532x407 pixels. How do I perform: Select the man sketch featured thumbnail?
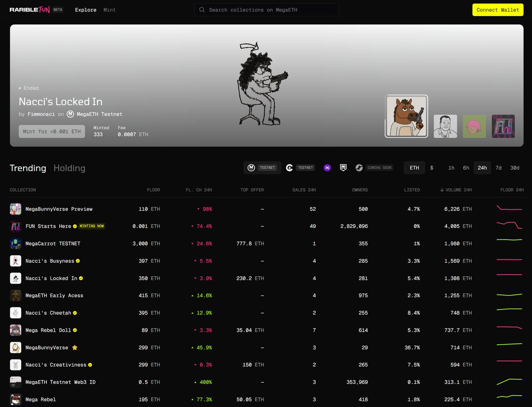click(445, 126)
